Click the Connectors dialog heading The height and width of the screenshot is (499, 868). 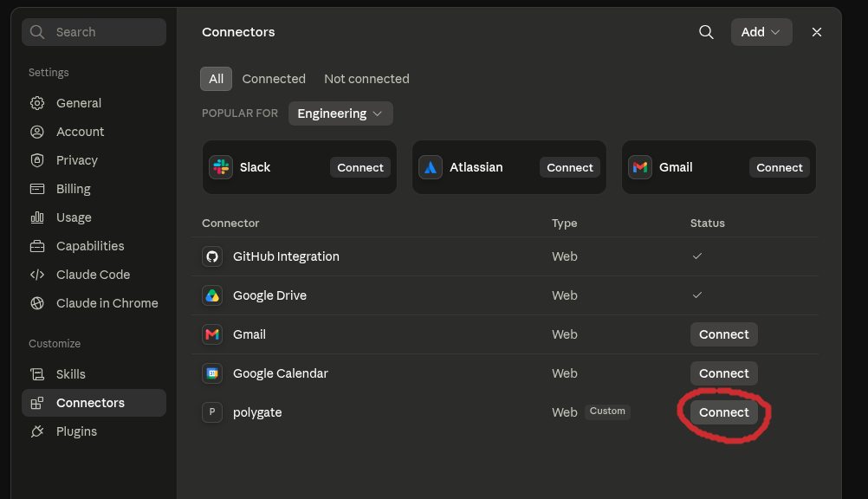[238, 32]
